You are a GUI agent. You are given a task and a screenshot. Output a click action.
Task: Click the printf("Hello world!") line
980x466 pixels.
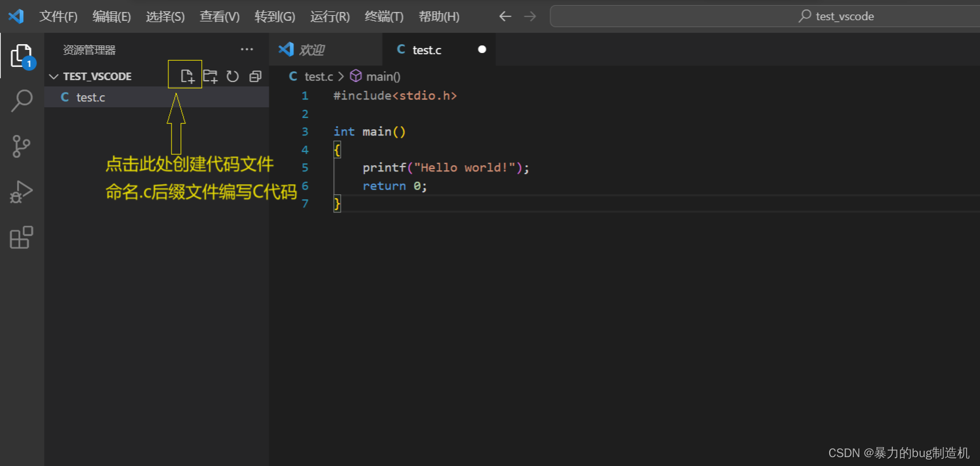pyautogui.click(x=446, y=168)
